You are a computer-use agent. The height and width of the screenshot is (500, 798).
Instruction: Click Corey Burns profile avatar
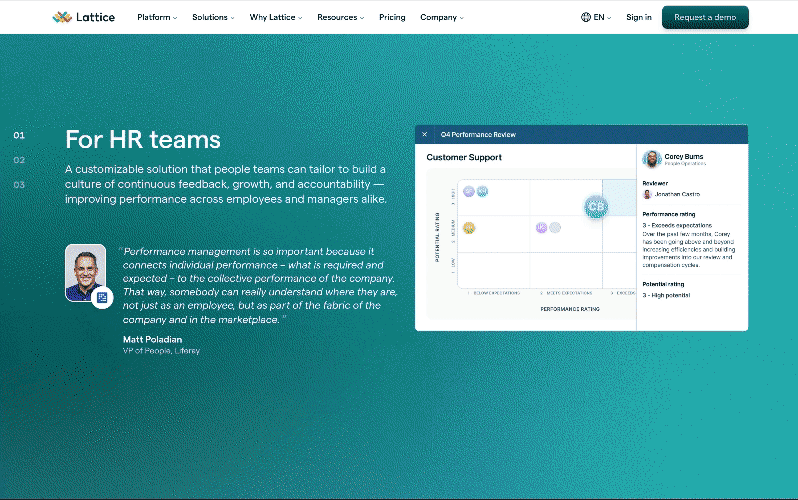pyautogui.click(x=652, y=159)
